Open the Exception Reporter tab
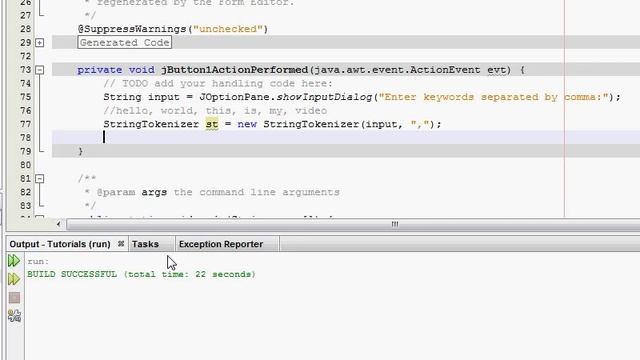 coord(221,244)
